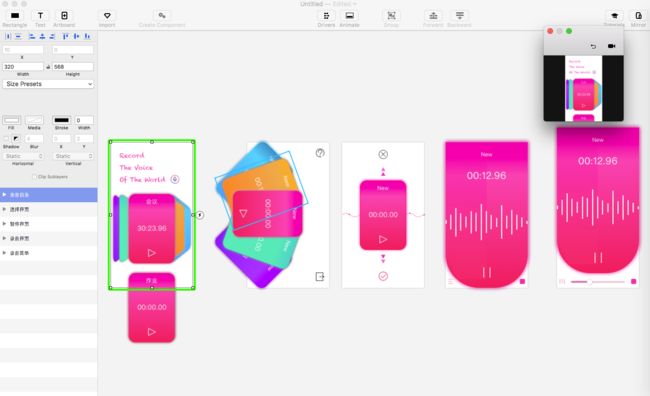
Task: Click the stroke Width field showing 0
Action: tap(84, 120)
